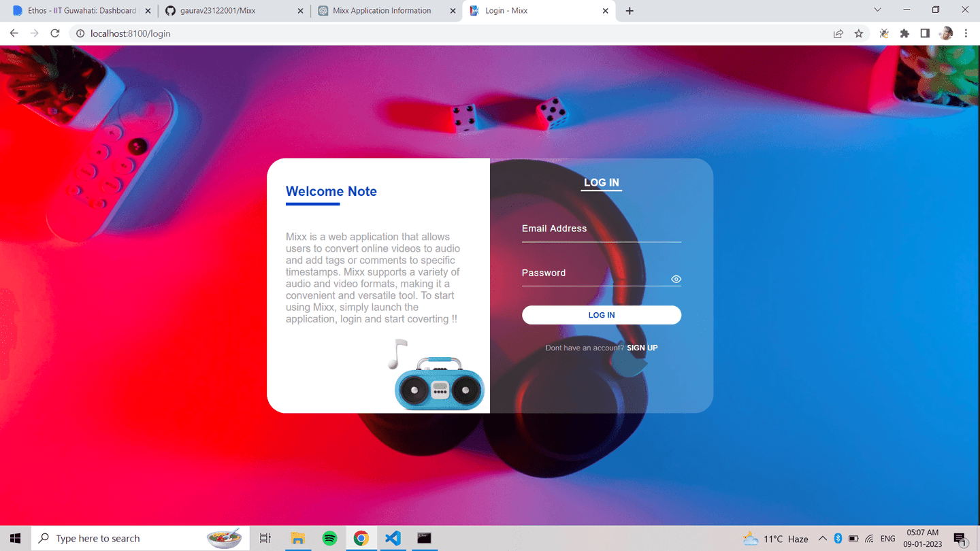Image resolution: width=980 pixels, height=551 pixels.
Task: Click the Email Address input field
Action: coord(601,229)
